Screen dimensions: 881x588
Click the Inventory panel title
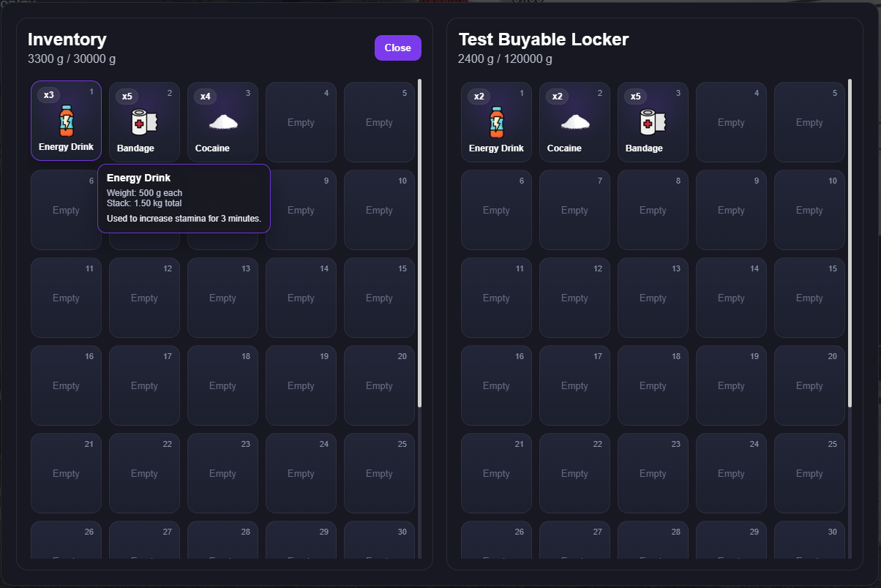67,39
